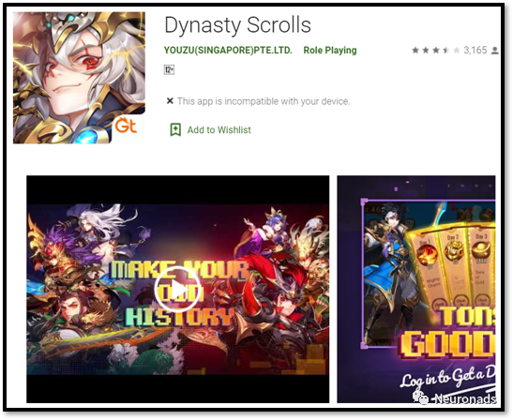Click the star rating display
The height and width of the screenshot is (420, 513).
pyautogui.click(x=436, y=51)
